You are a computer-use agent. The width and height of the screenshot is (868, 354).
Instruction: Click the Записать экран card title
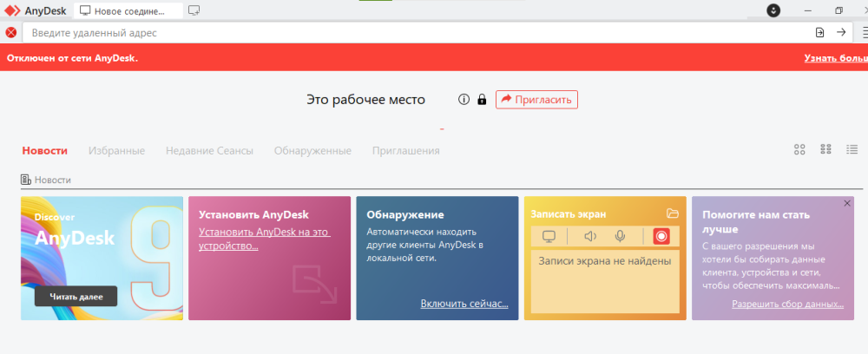coord(569,214)
